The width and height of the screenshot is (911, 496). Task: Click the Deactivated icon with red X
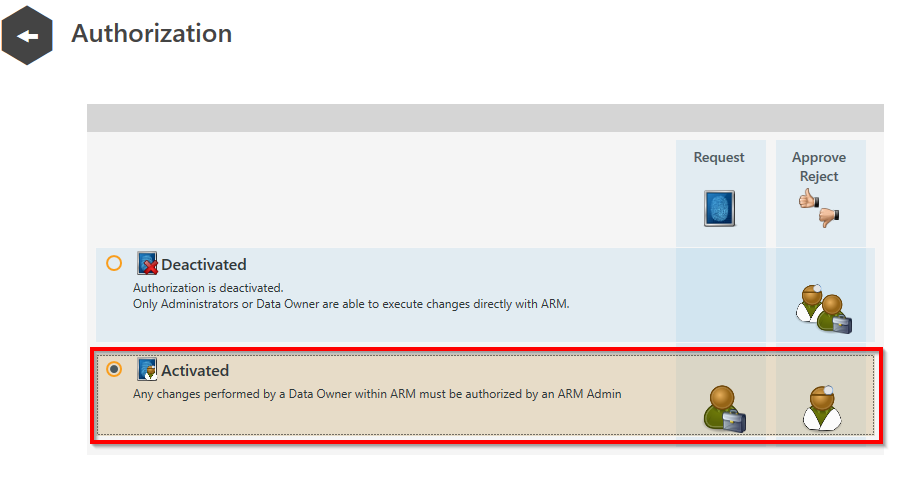(148, 264)
